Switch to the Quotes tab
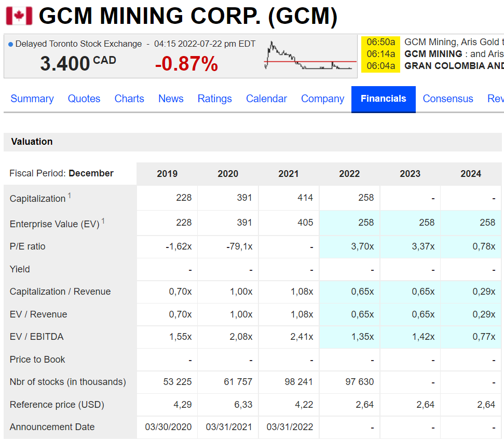Viewport: 504px width, 441px height. (x=84, y=99)
